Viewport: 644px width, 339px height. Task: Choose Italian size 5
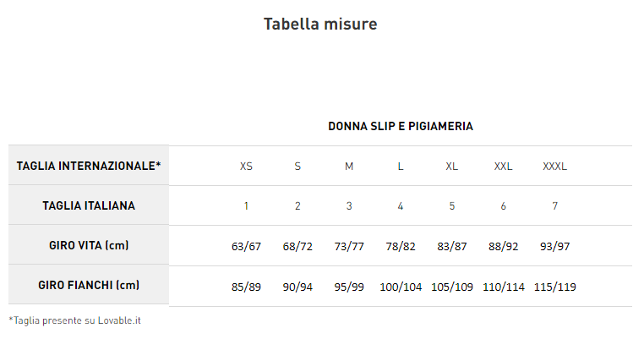(452, 206)
